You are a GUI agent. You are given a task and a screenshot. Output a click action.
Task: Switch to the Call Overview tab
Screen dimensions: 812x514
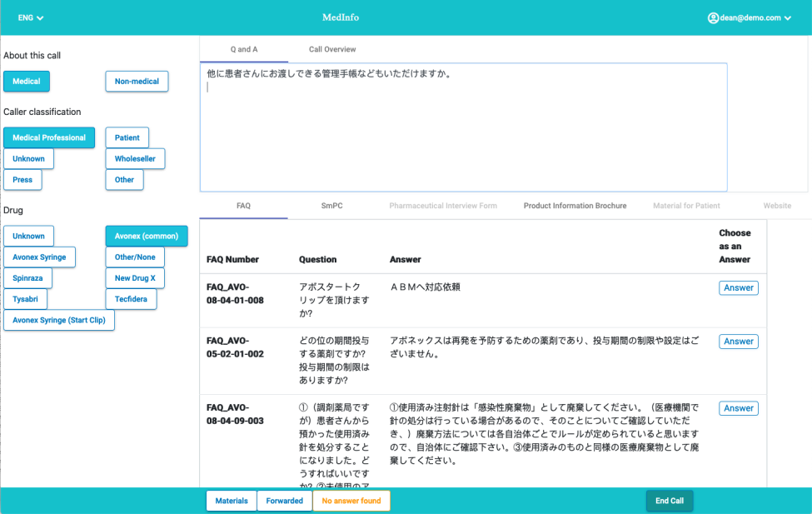(x=332, y=49)
